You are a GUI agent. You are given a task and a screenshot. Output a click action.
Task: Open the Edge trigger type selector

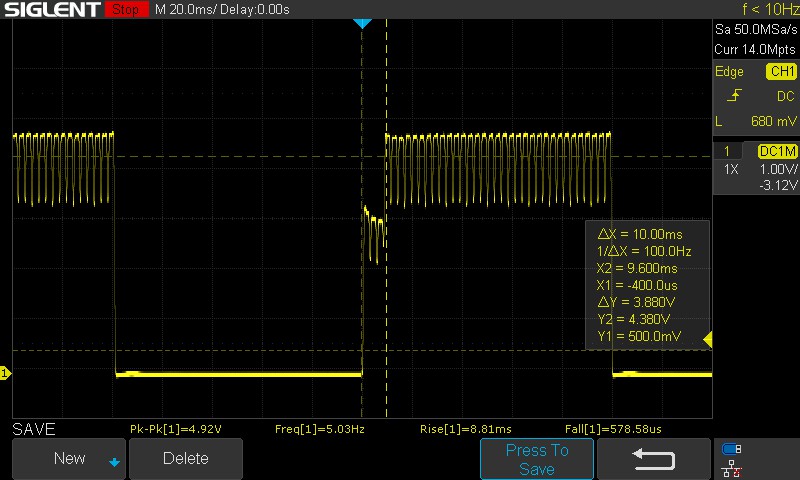[729, 71]
